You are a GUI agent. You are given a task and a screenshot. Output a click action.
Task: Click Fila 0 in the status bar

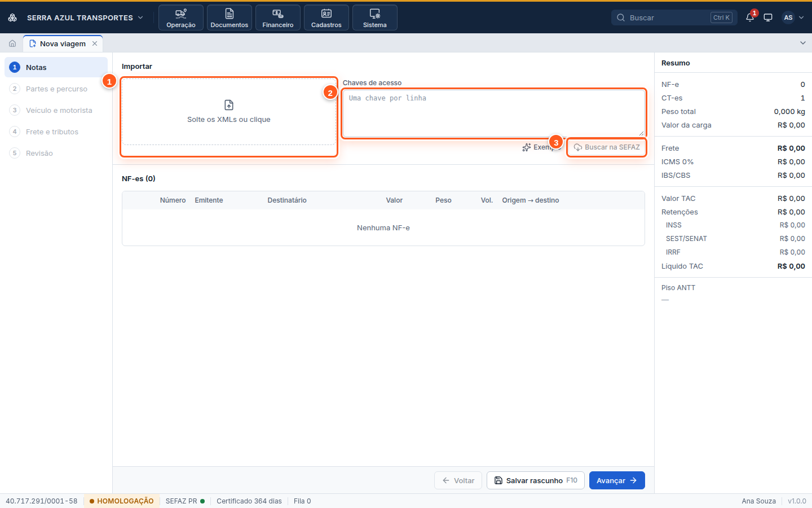click(302, 501)
